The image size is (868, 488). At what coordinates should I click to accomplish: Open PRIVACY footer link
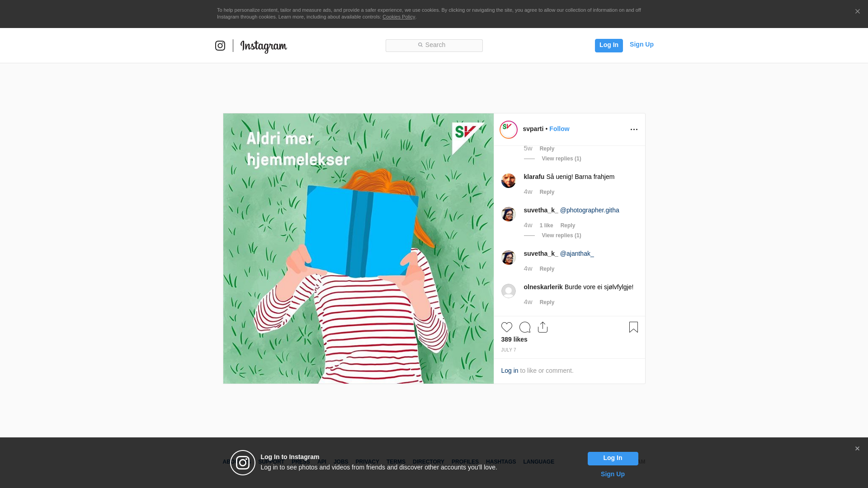367,462
